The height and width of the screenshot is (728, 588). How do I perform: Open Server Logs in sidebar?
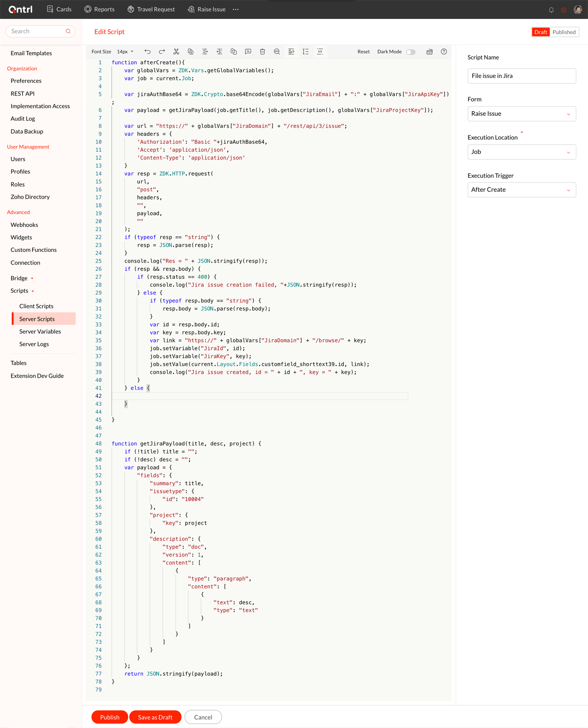[34, 344]
